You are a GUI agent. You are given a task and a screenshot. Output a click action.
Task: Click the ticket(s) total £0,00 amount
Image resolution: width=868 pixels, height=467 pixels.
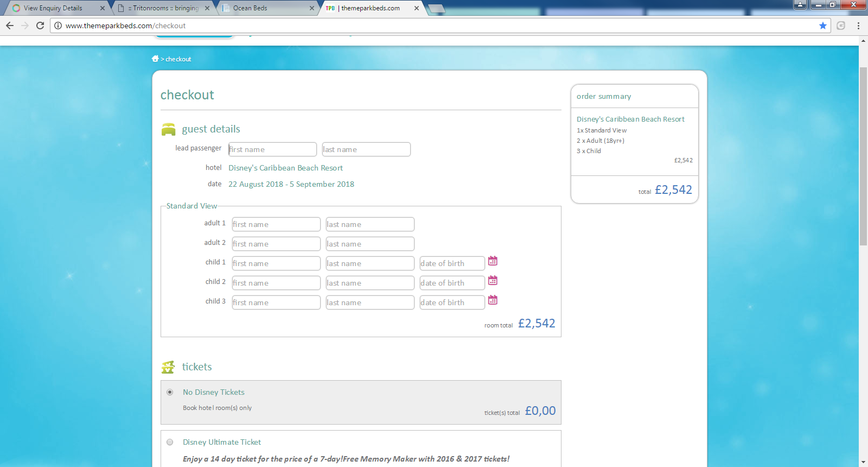[x=540, y=411]
